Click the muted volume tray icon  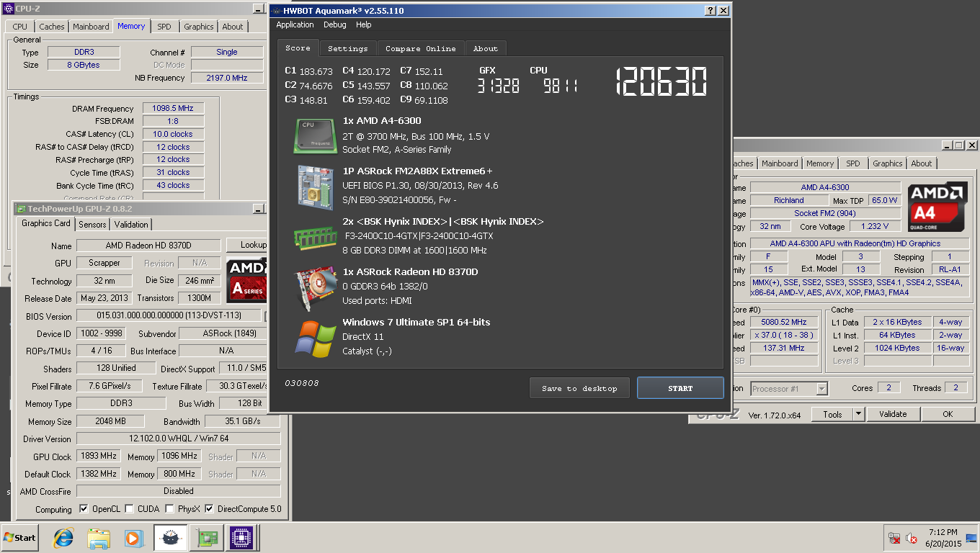pyautogui.click(x=911, y=538)
